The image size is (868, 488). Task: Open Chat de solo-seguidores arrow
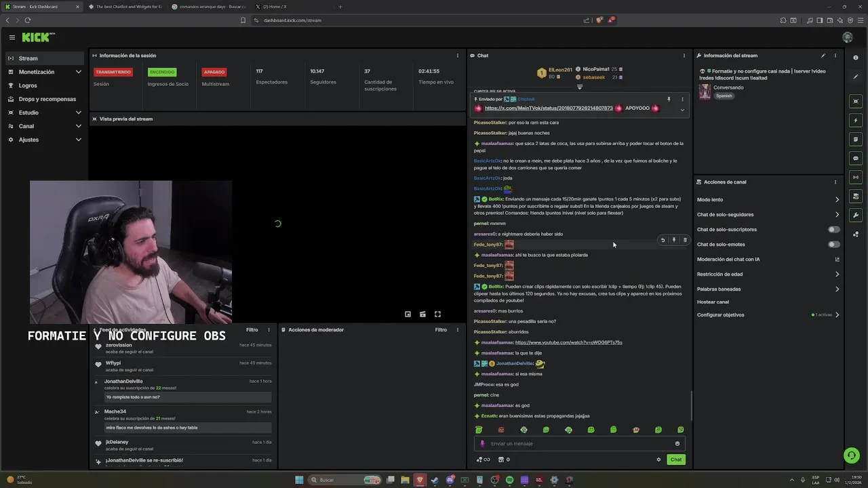(x=837, y=214)
